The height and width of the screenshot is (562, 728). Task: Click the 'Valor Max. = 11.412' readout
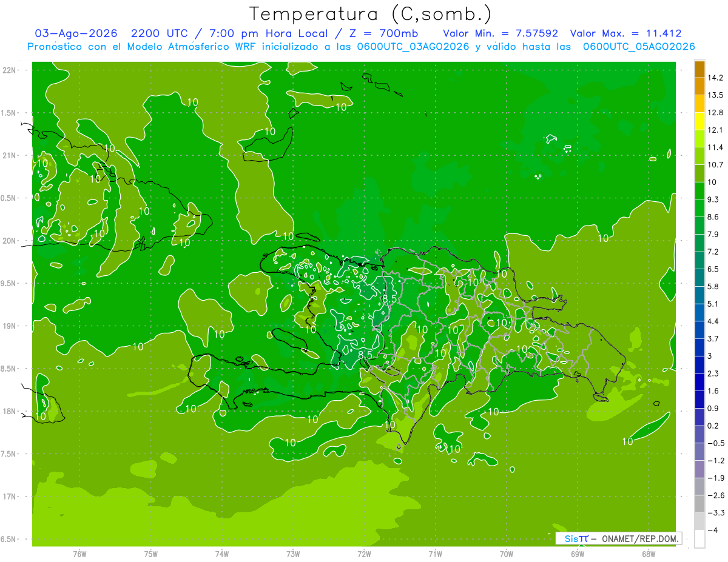pyautogui.click(x=626, y=33)
